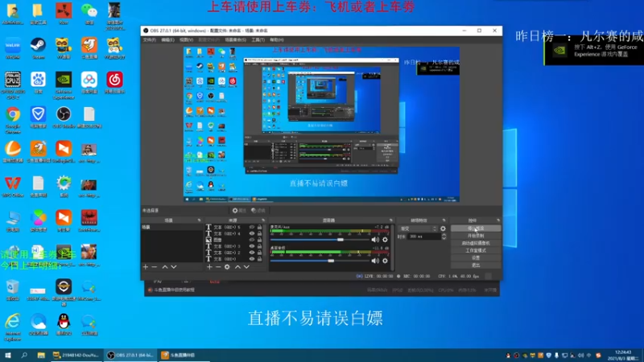Click the streaming button above 开始录制
Image resolution: width=644 pixels, height=362 pixels.
tap(476, 228)
